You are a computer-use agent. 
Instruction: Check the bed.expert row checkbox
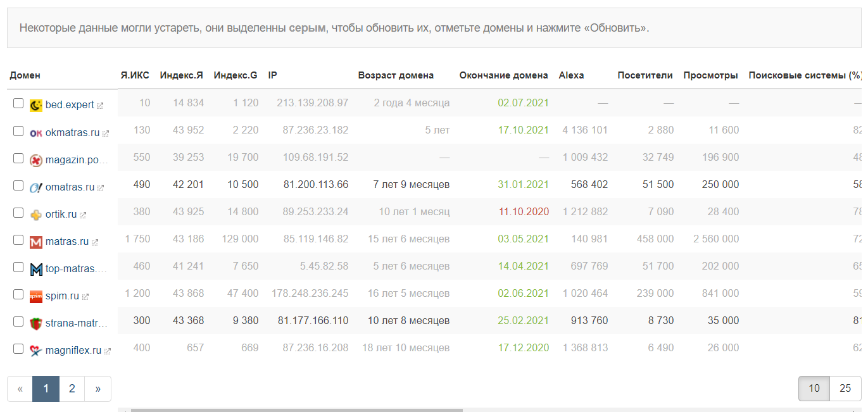pos(18,104)
